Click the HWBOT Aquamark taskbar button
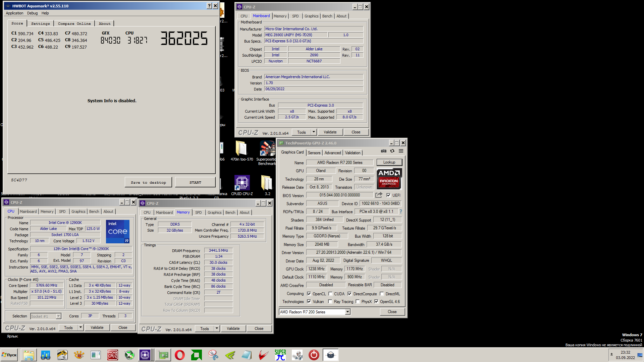The image size is (644, 362). 331,355
